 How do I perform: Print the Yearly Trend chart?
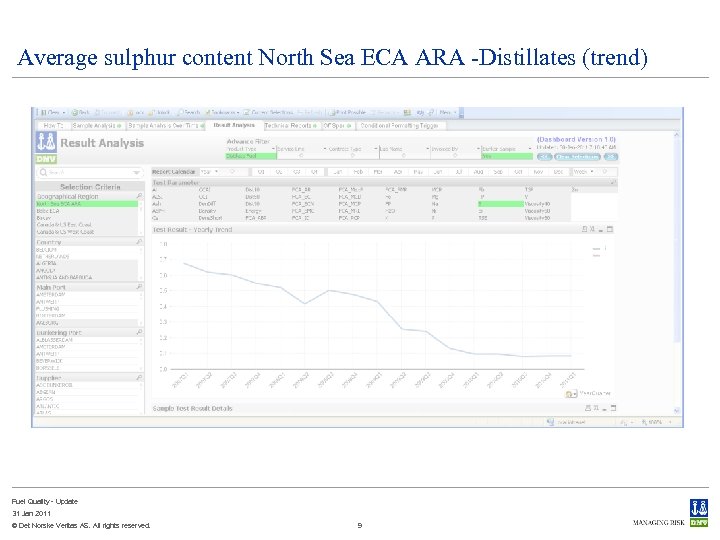point(585,229)
